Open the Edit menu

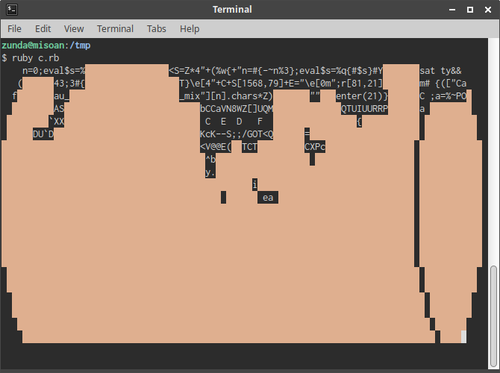(43, 29)
